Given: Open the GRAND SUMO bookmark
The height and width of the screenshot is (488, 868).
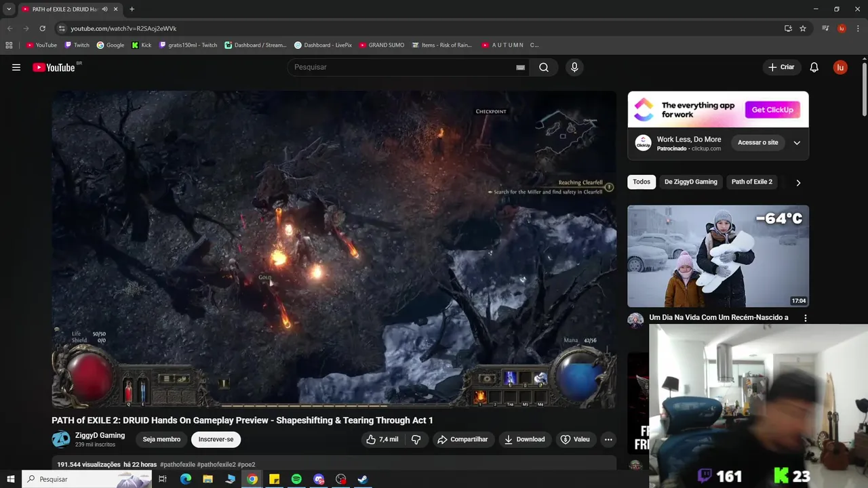Looking at the screenshot, I should 382,45.
